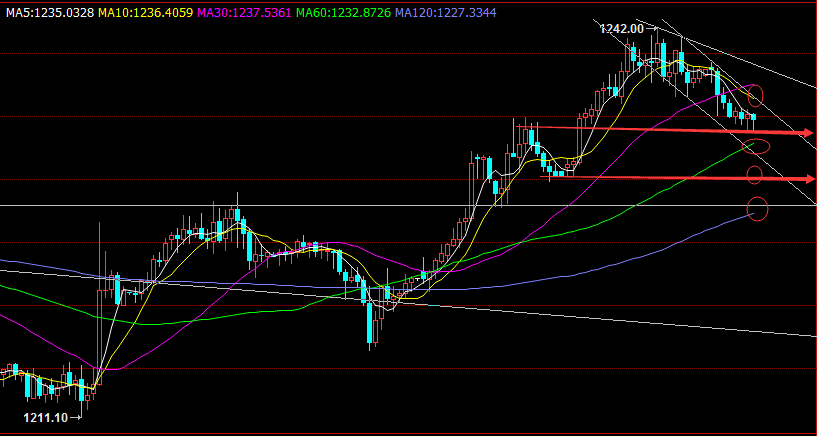Click the bottom red dotted horizontal line

point(400,368)
